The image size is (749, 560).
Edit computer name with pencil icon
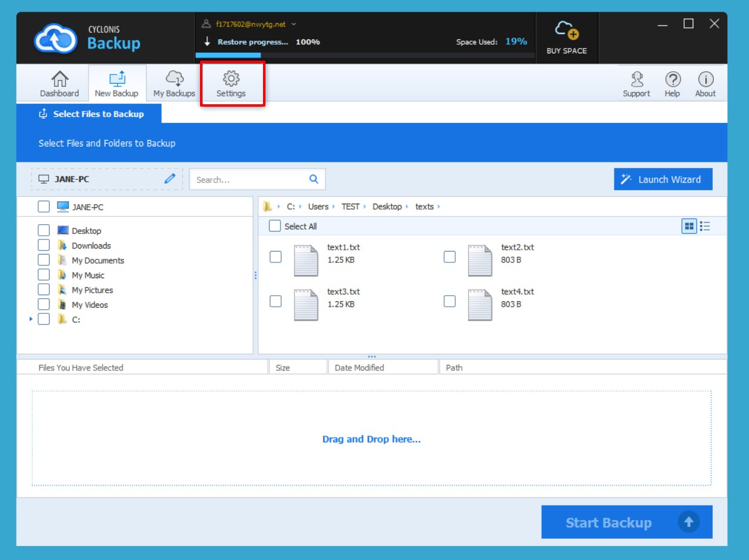click(x=170, y=179)
